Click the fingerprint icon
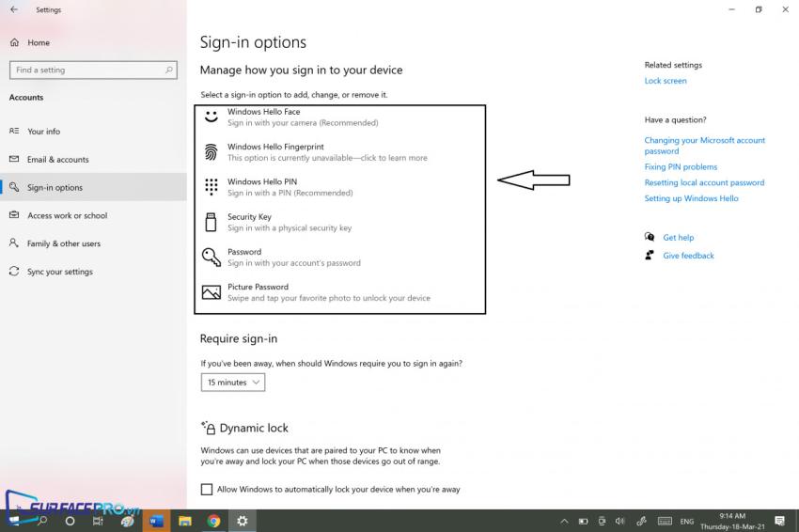Viewport: 799px width, 532px height. (x=211, y=152)
